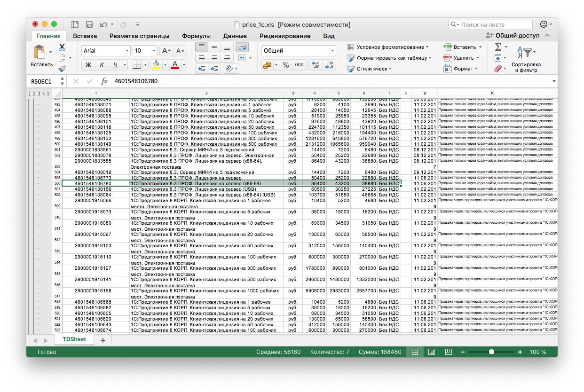
Task: Open the Разметка страницы tab
Action: tap(140, 36)
